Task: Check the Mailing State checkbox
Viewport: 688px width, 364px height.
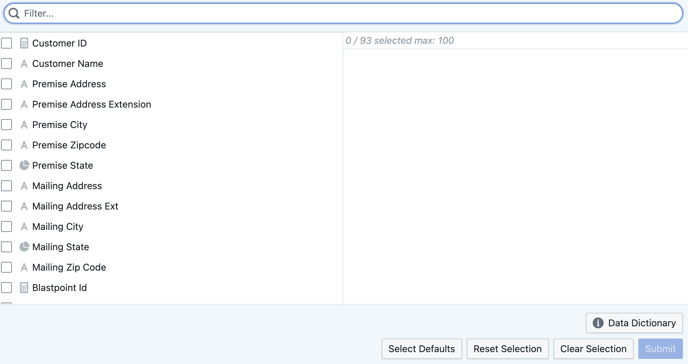Action: [7, 247]
